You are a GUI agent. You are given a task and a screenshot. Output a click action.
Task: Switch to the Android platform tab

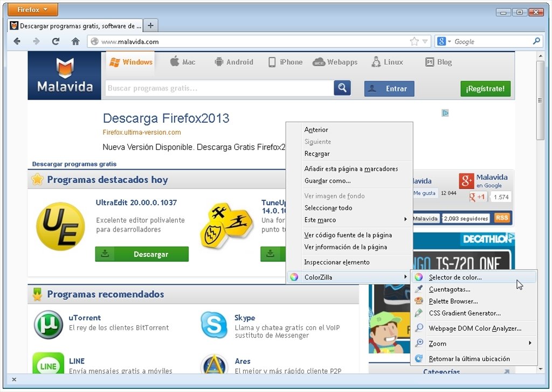point(234,62)
